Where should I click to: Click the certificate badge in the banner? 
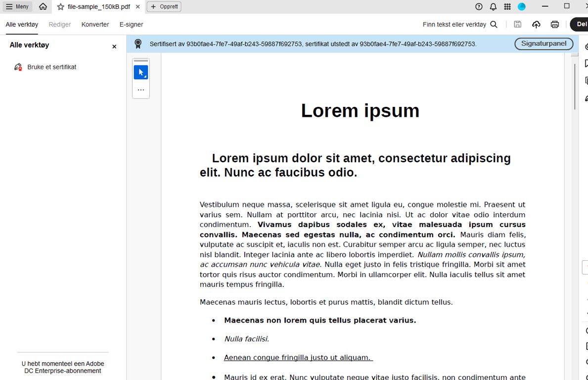(x=138, y=44)
